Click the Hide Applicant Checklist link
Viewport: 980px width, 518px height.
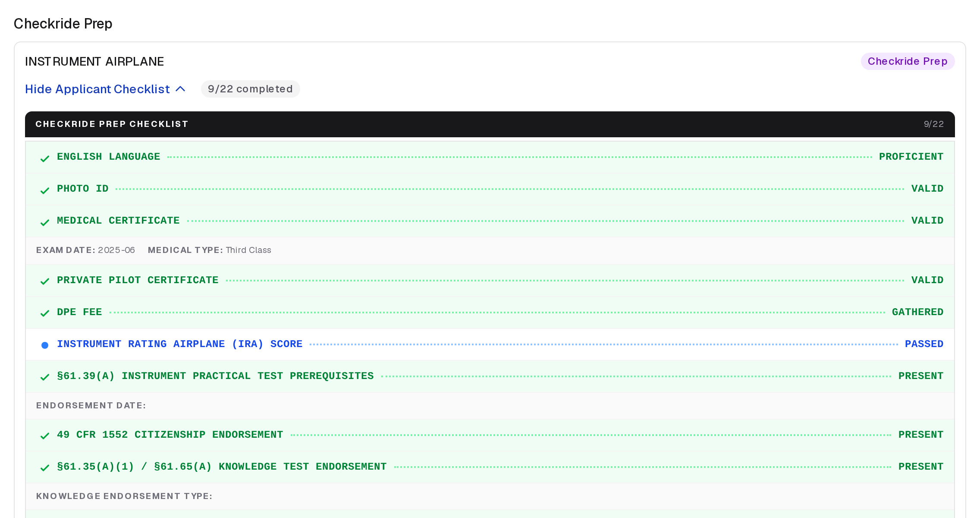point(97,89)
